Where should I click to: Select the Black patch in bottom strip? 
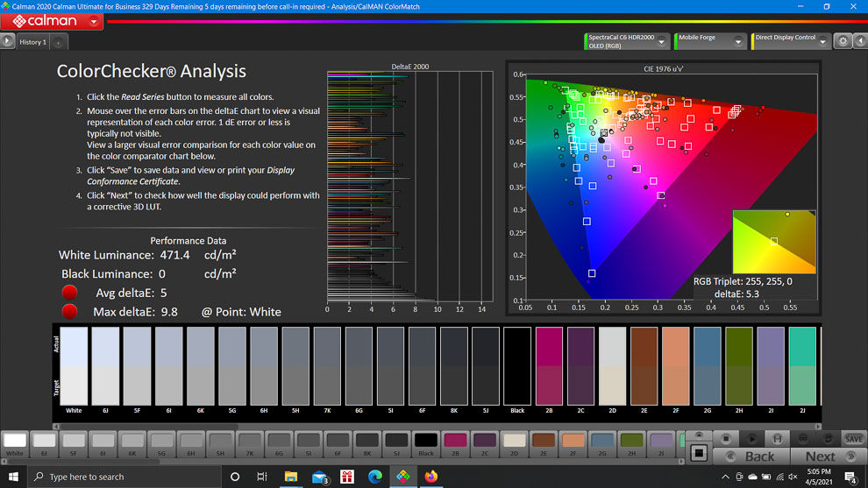pyautogui.click(x=426, y=444)
